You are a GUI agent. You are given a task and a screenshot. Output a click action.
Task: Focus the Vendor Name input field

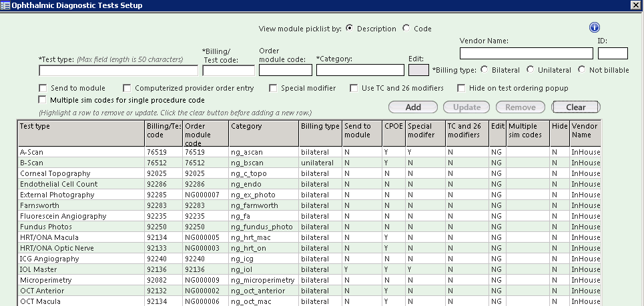pos(527,53)
